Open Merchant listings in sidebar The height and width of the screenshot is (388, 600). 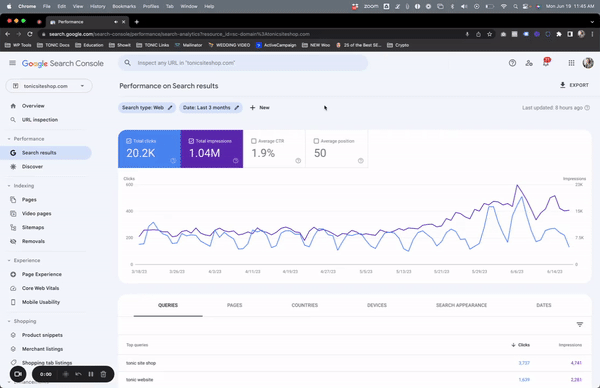click(42, 349)
